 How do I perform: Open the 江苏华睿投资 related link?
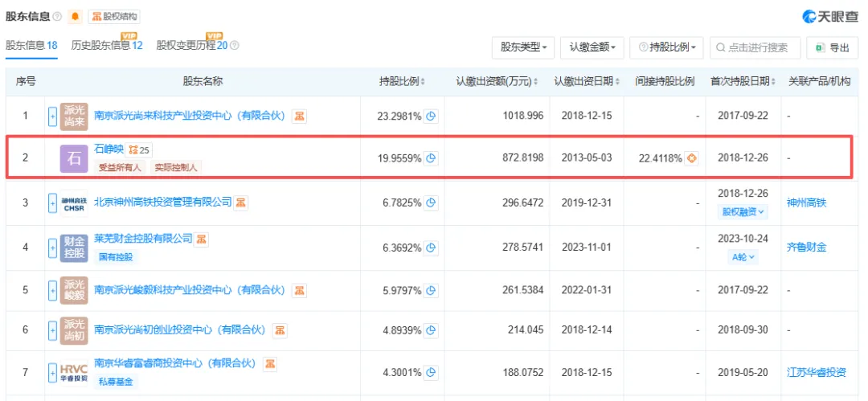point(816,372)
